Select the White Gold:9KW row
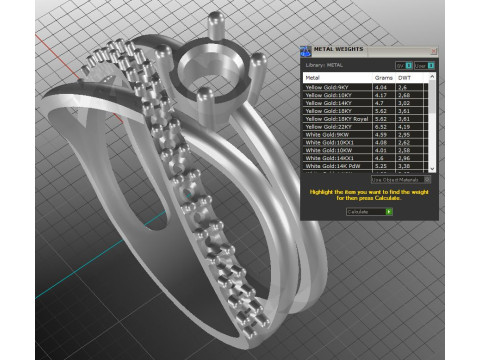480x360 pixels. pyautogui.click(x=365, y=135)
